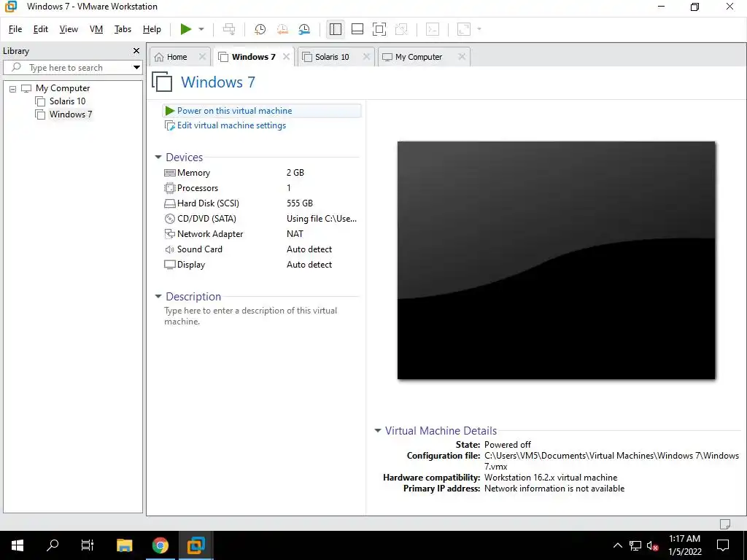Select Windows 7 in the library tree
This screenshot has height=560, width=747.
tap(71, 114)
